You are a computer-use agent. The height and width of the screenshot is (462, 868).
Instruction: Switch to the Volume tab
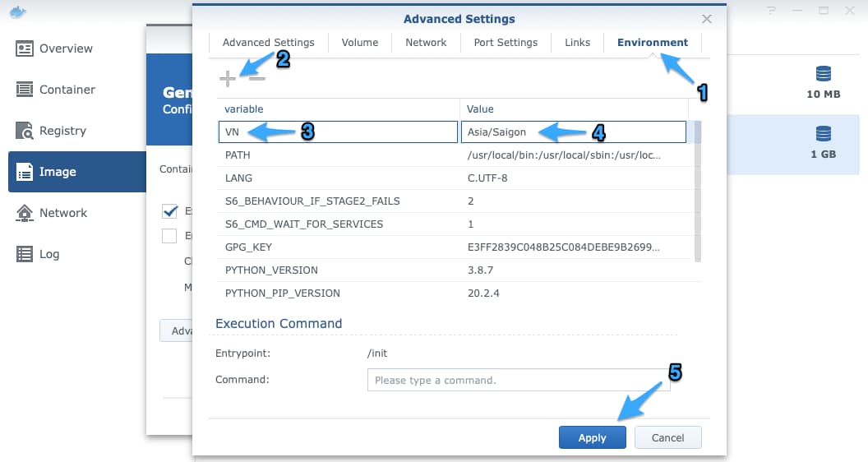pyautogui.click(x=360, y=43)
